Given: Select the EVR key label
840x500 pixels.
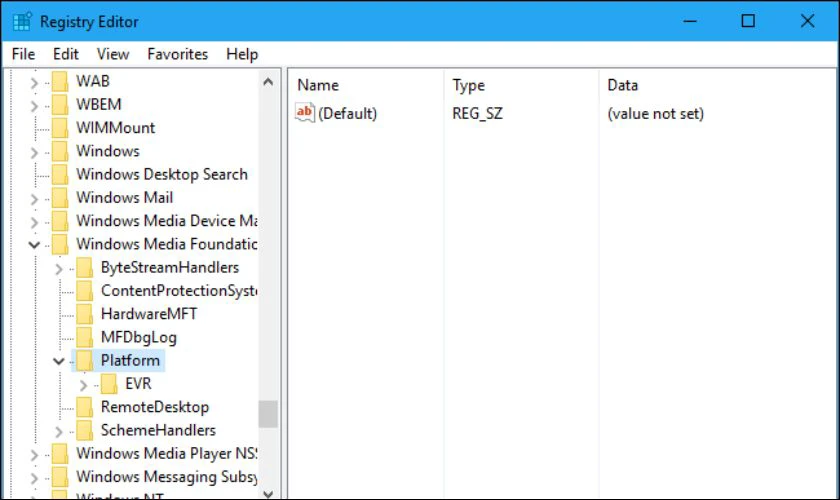Looking at the screenshot, I should pos(138,384).
